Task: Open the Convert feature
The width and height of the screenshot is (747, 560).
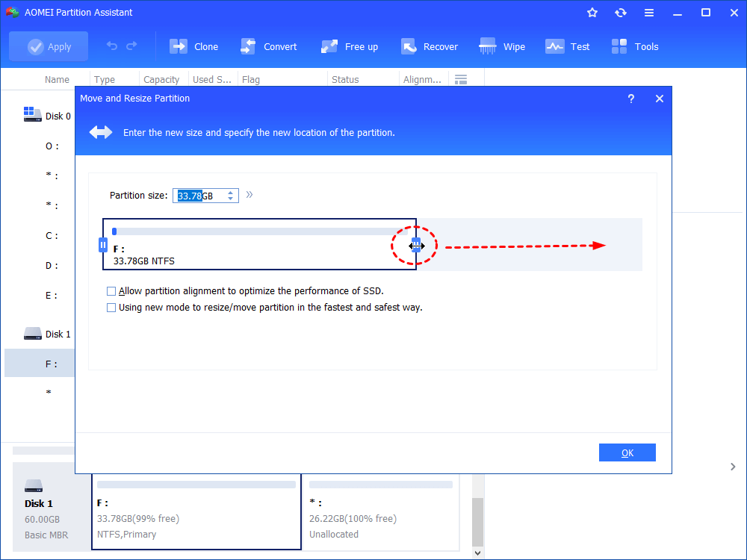Action: click(269, 46)
